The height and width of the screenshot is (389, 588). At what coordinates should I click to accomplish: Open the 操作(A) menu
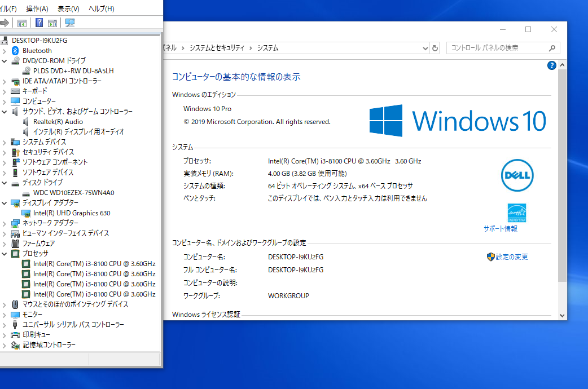(x=37, y=8)
